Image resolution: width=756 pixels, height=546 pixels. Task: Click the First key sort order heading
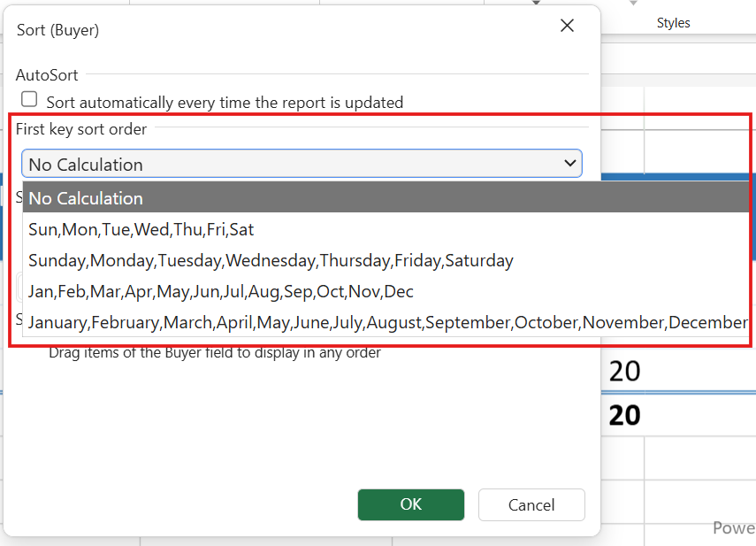pos(81,129)
